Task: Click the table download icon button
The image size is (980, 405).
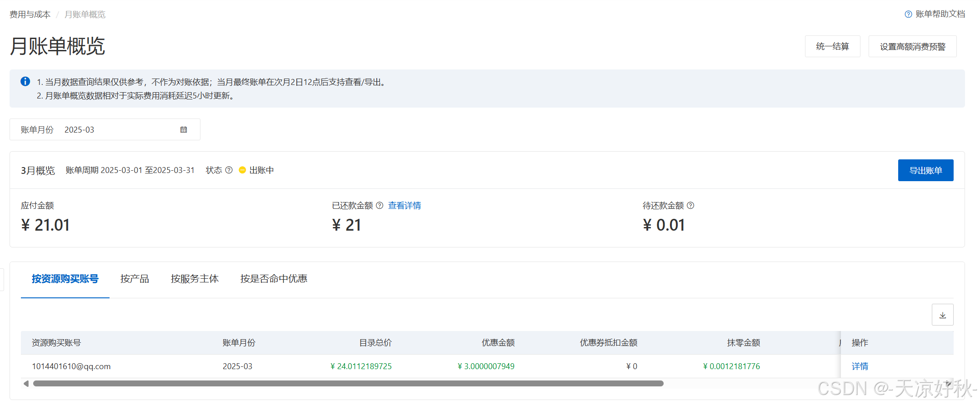Action: (x=942, y=315)
